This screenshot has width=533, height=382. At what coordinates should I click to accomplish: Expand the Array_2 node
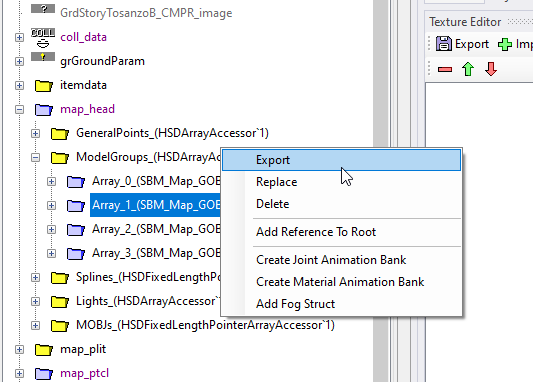51,229
